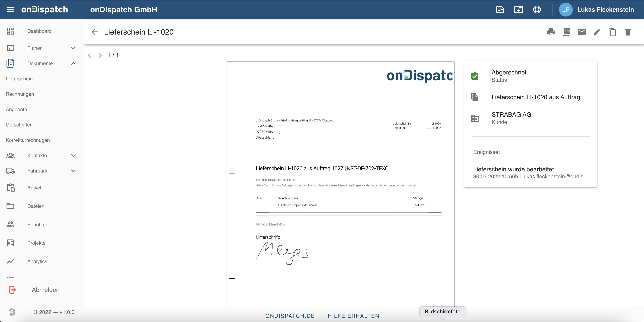Open the ONDISPATCH.DE footer link

[x=290, y=316]
